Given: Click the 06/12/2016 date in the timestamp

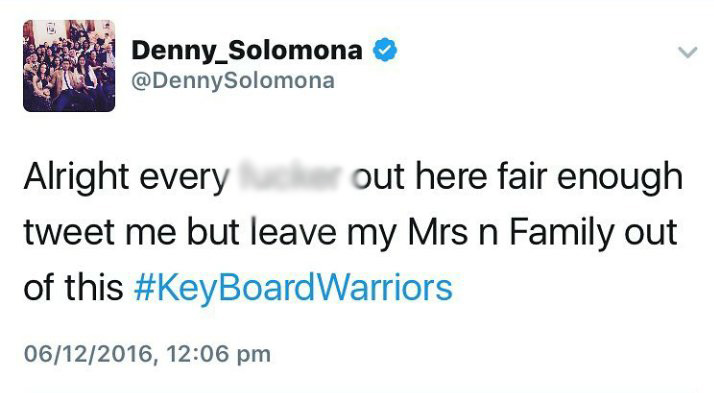Looking at the screenshot, I should pyautogui.click(x=88, y=354).
